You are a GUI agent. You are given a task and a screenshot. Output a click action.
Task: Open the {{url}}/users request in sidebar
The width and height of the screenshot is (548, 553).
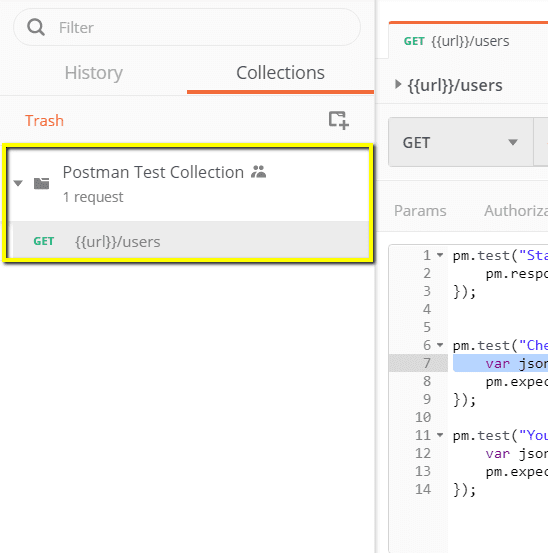tap(190, 241)
